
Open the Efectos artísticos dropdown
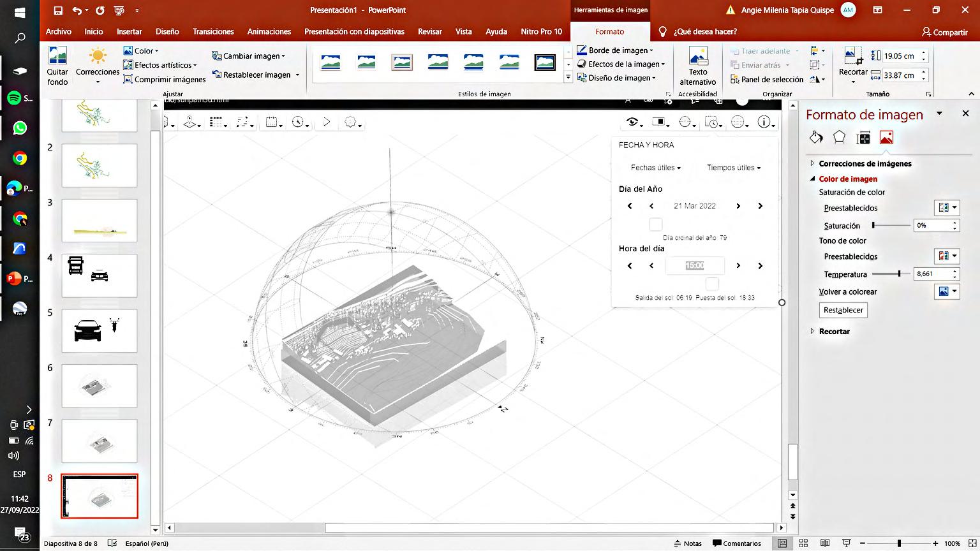click(160, 65)
